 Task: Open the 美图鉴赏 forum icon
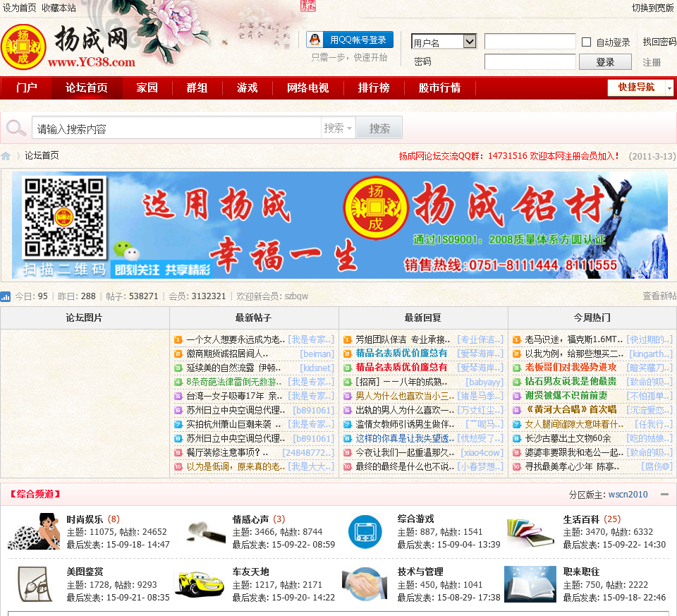35,584
